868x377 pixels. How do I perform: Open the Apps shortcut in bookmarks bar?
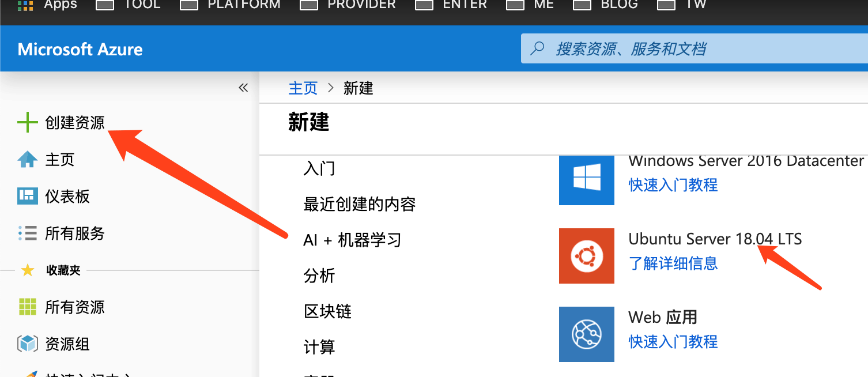(47, 5)
